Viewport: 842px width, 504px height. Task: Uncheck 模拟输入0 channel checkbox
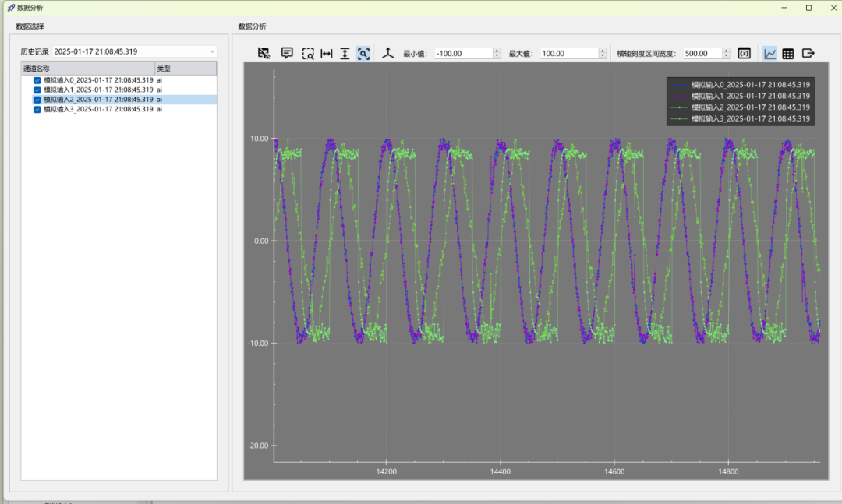[37, 80]
